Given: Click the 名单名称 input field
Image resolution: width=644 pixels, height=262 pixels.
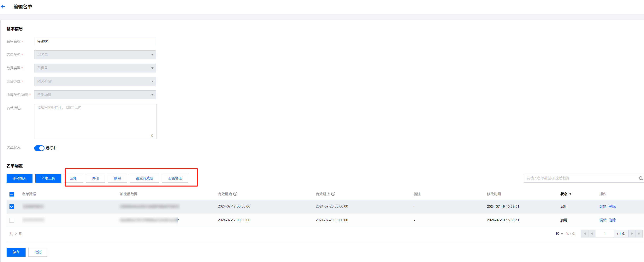Looking at the screenshot, I should (x=95, y=42).
